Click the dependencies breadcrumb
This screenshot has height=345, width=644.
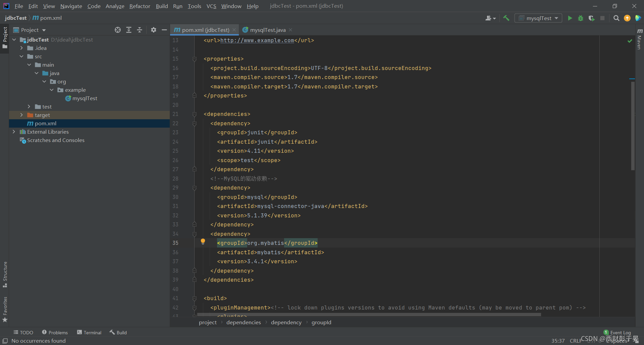[244, 322]
